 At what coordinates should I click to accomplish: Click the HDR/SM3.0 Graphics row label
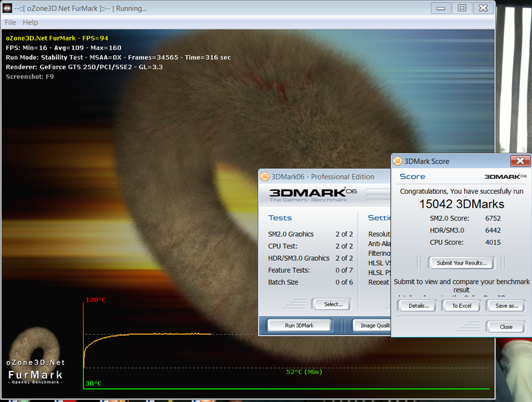[299, 258]
